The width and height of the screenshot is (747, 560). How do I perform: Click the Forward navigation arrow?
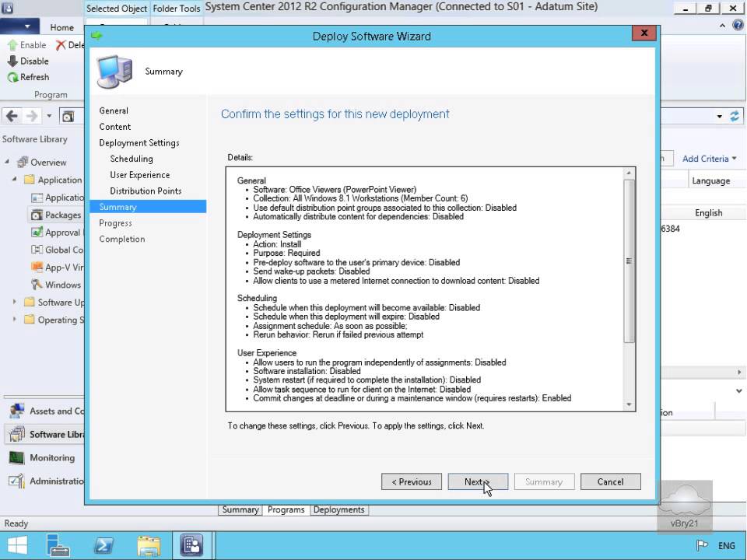coord(31,116)
